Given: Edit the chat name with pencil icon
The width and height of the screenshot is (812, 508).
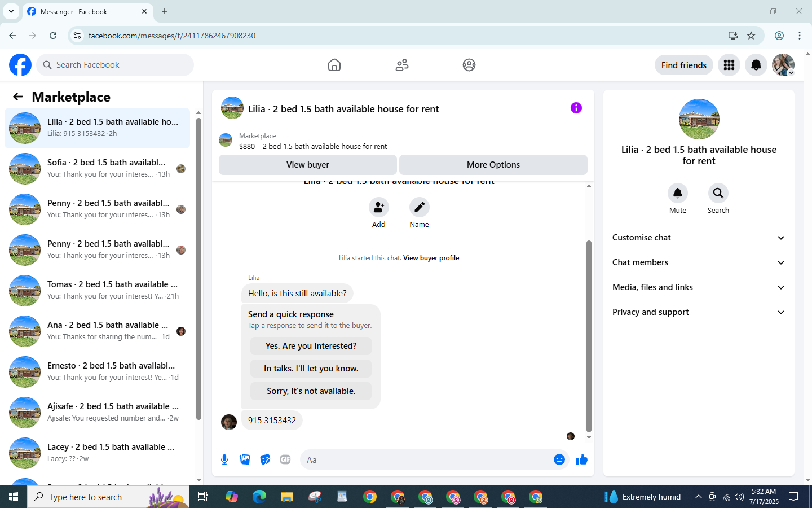Looking at the screenshot, I should [420, 207].
